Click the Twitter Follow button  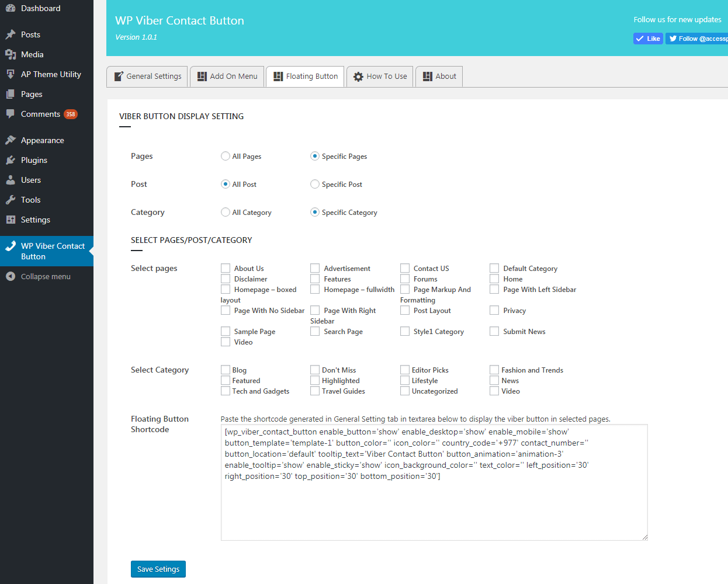[x=696, y=39]
